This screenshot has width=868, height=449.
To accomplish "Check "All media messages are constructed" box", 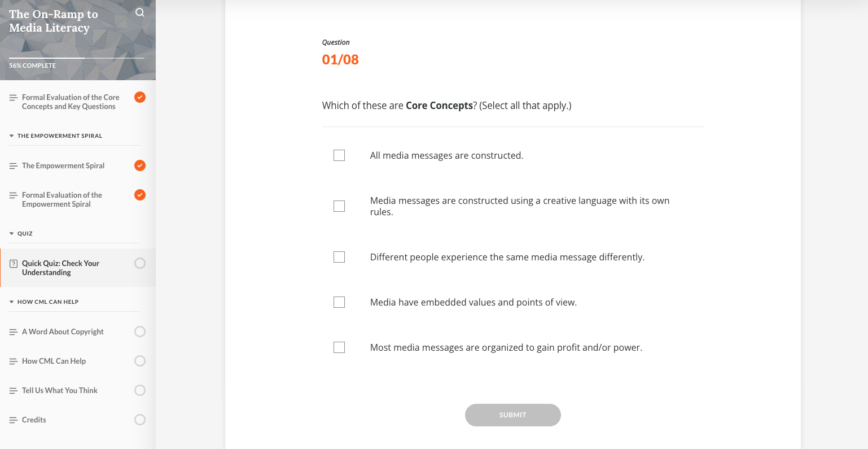I will (x=339, y=155).
